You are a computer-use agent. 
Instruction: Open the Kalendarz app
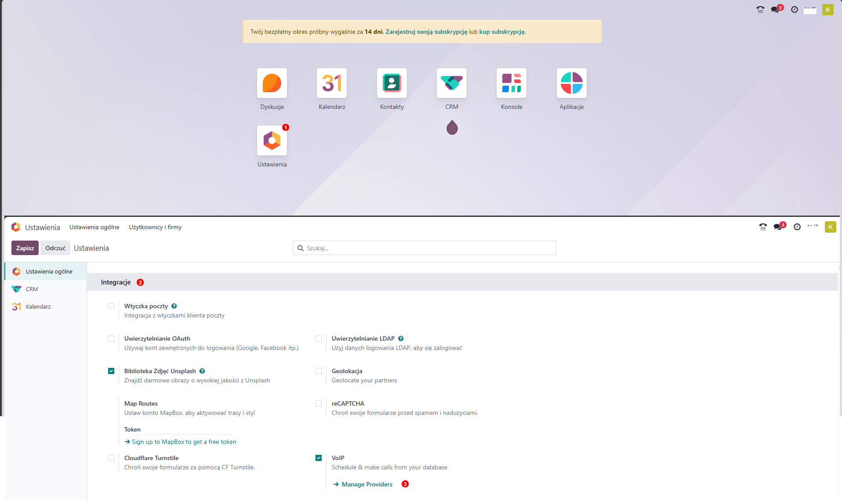point(331,83)
